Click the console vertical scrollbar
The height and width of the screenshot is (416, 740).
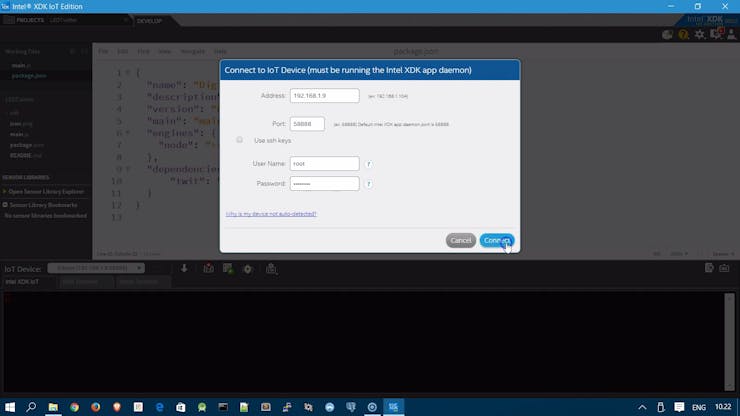pos(730,342)
